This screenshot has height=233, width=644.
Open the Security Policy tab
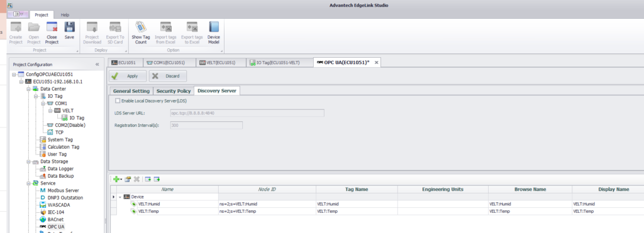pyautogui.click(x=174, y=90)
